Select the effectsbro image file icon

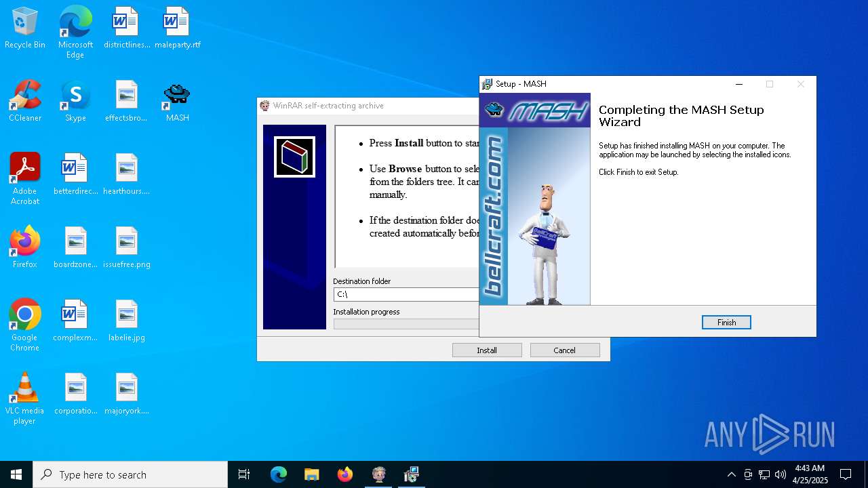click(x=127, y=101)
